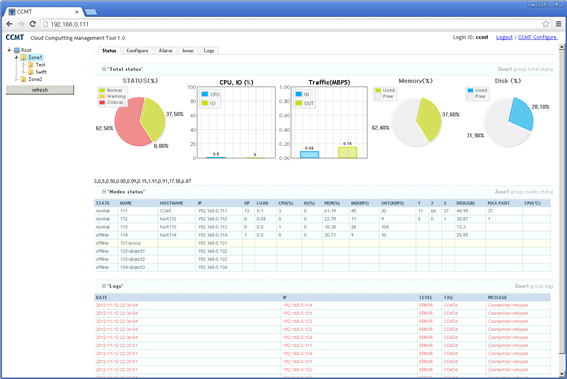Select the Root label in the tree
The width and height of the screenshot is (567, 379).
pos(26,50)
